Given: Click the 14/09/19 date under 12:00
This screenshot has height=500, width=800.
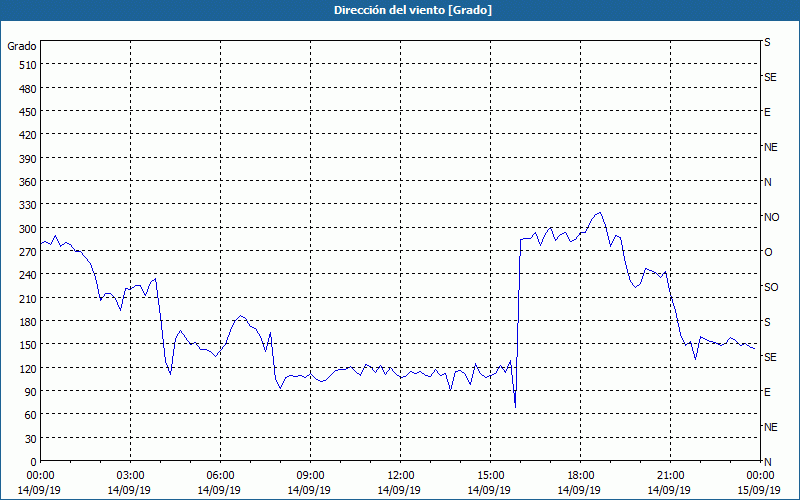Looking at the screenshot, I should click(399, 490).
